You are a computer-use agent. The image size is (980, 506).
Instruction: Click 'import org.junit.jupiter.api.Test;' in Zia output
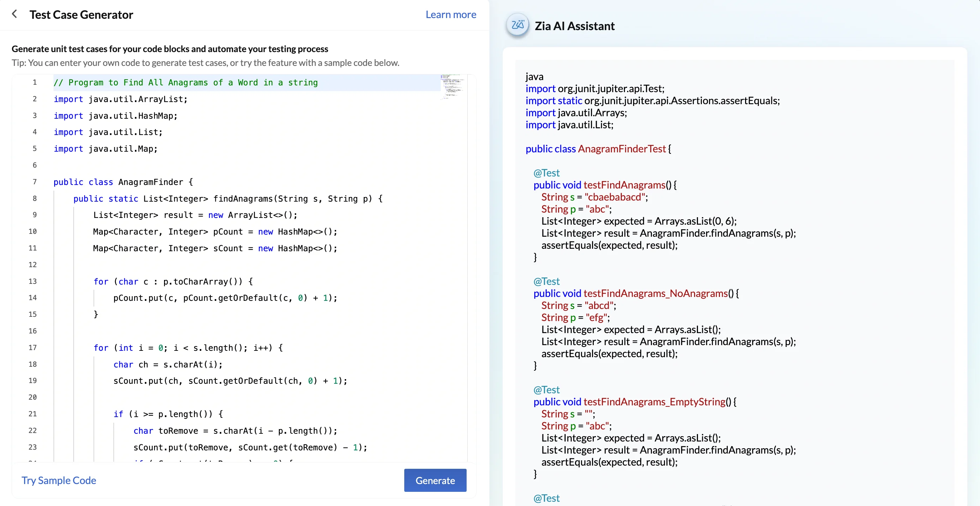[x=595, y=89]
